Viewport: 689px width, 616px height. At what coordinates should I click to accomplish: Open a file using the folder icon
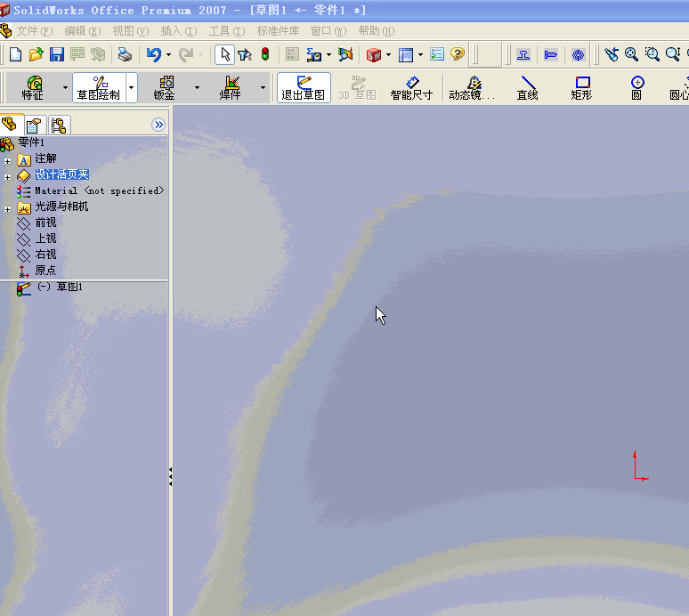[x=36, y=54]
